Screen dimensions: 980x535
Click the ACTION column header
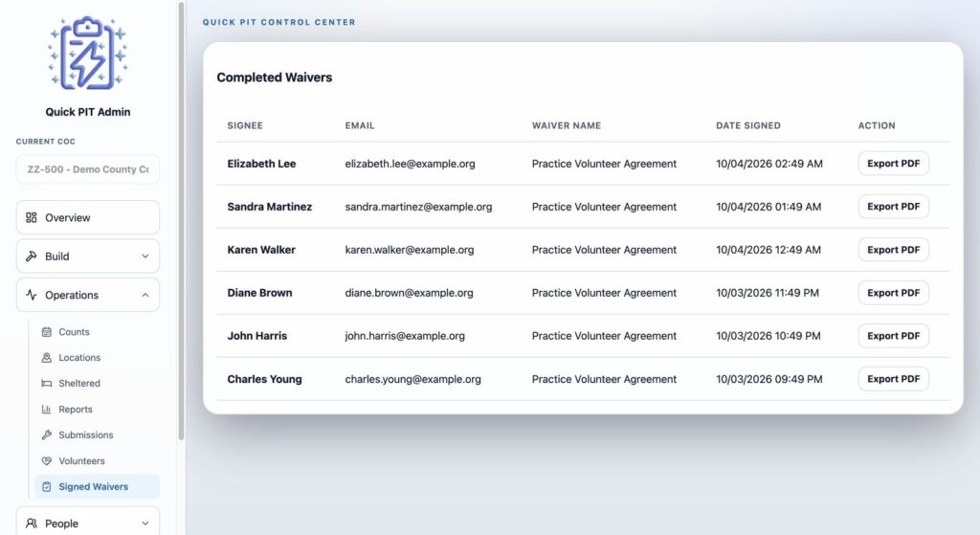(877, 125)
